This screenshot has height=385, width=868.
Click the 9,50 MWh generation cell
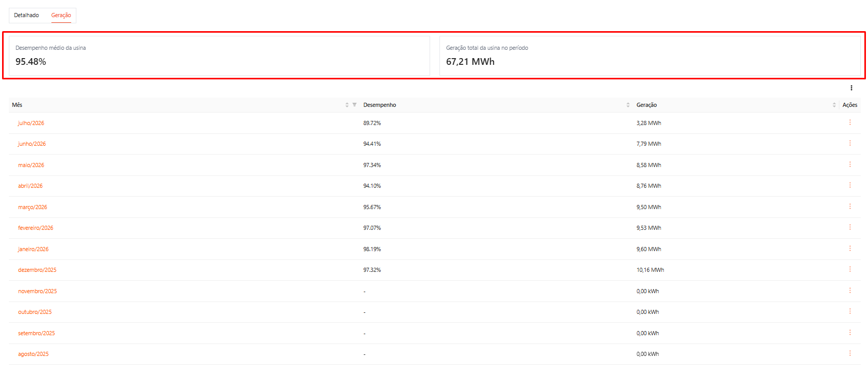click(649, 208)
